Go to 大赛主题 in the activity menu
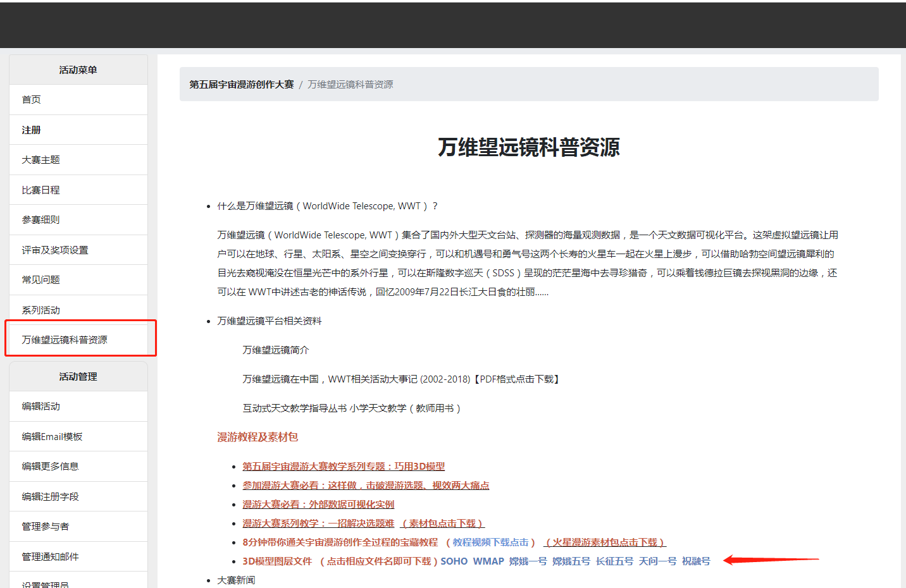The width and height of the screenshot is (906, 588). pyautogui.click(x=78, y=160)
